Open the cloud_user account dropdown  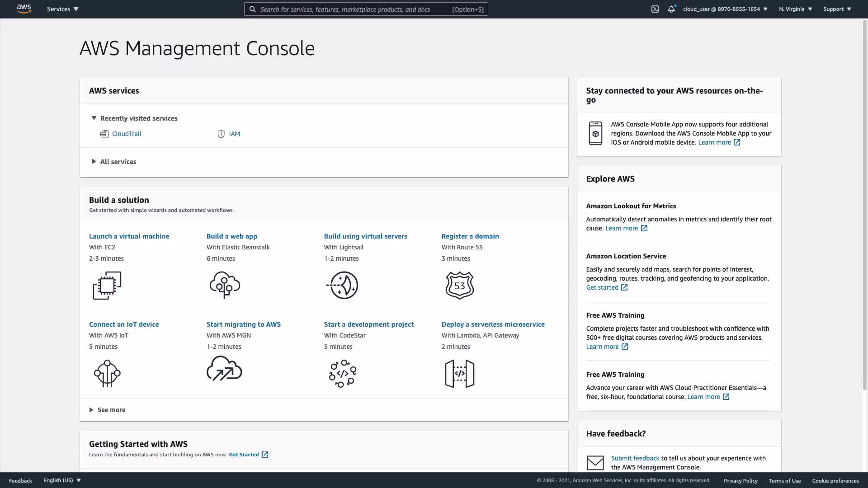[x=725, y=9]
